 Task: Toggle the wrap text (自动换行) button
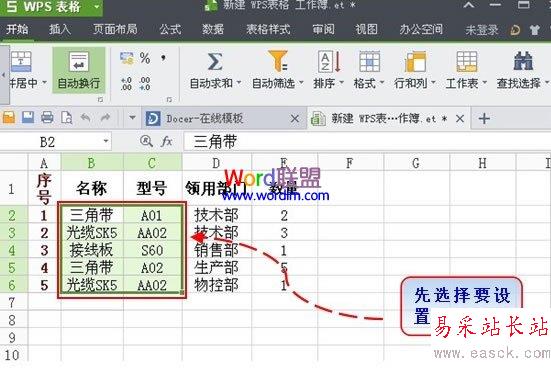point(79,70)
